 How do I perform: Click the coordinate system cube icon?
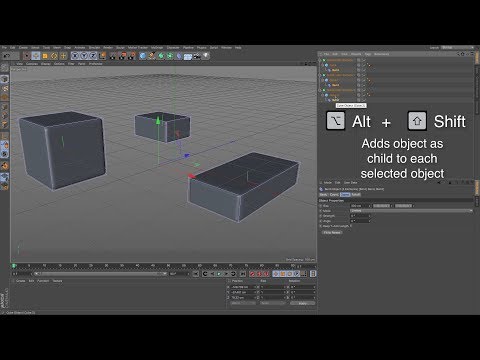(x=102, y=56)
